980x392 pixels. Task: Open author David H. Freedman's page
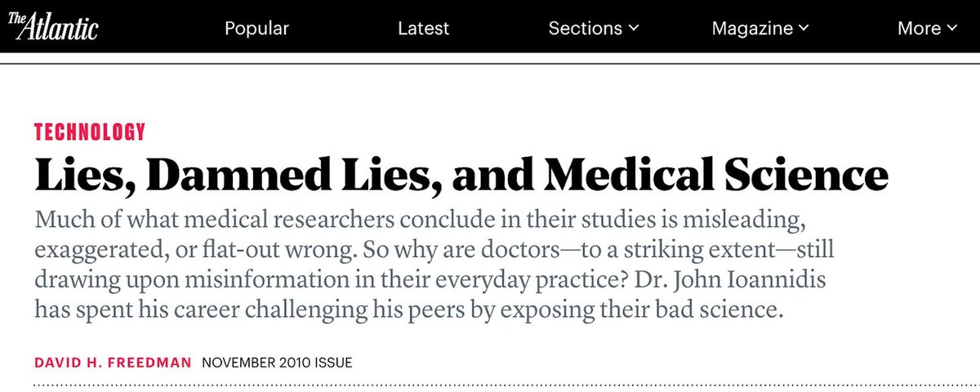(112, 362)
